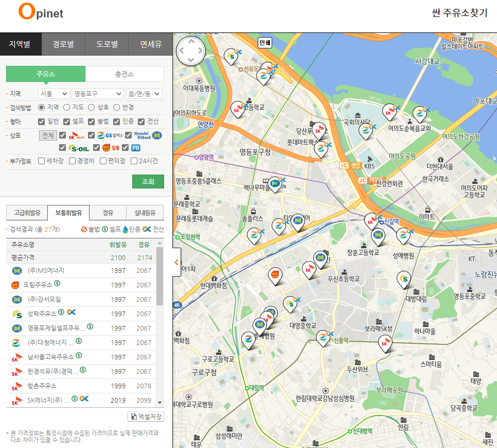Click the results scrollbar down arrow

[x=159, y=403]
